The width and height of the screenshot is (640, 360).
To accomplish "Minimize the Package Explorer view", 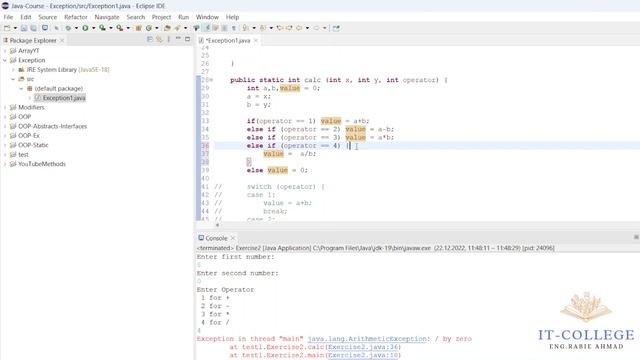I will tap(178, 39).
